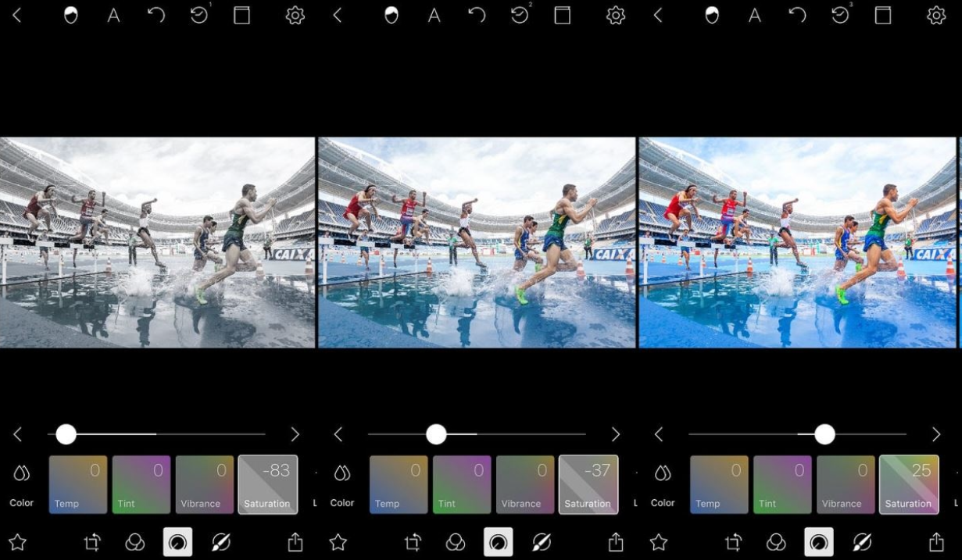Toggle the local brush tool in the rightmost screen
This screenshot has height=560, width=962.
[x=862, y=542]
